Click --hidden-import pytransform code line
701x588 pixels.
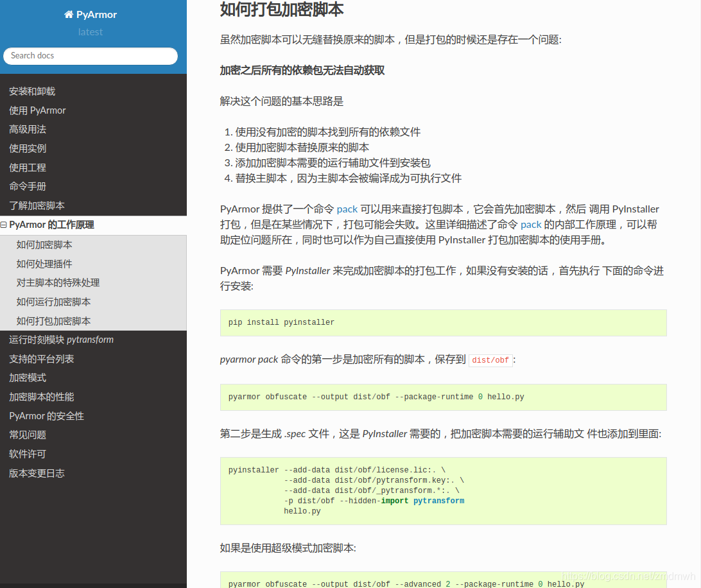[x=374, y=501]
